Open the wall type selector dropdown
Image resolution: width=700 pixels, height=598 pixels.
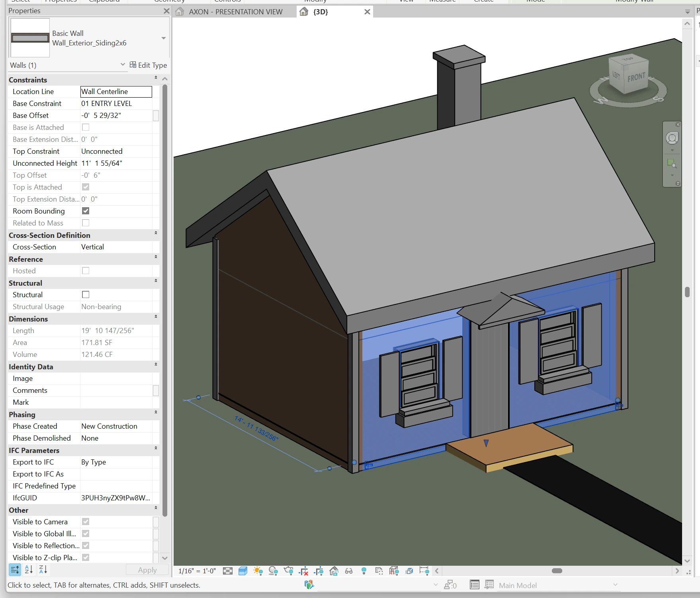(x=163, y=38)
